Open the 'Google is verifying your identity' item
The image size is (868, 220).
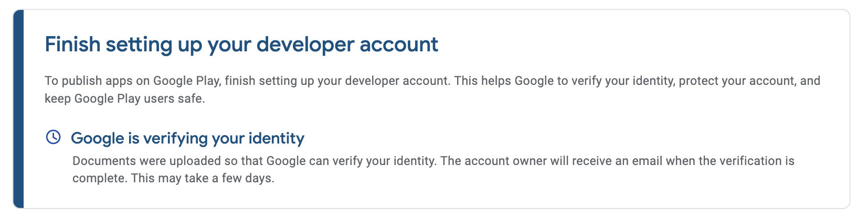click(187, 138)
